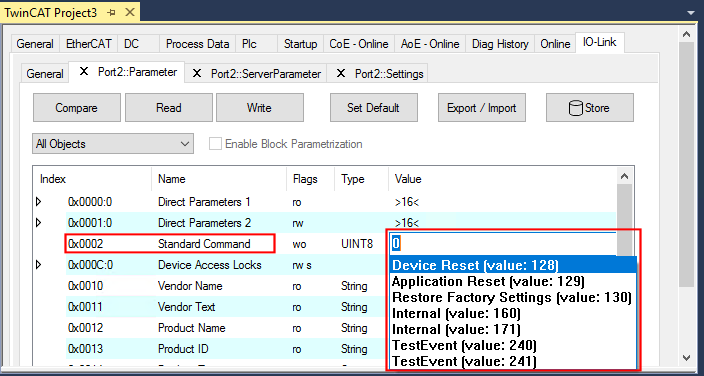The image size is (704, 376).
Task: Click the outer panel scroll up arrow
Action: click(686, 34)
